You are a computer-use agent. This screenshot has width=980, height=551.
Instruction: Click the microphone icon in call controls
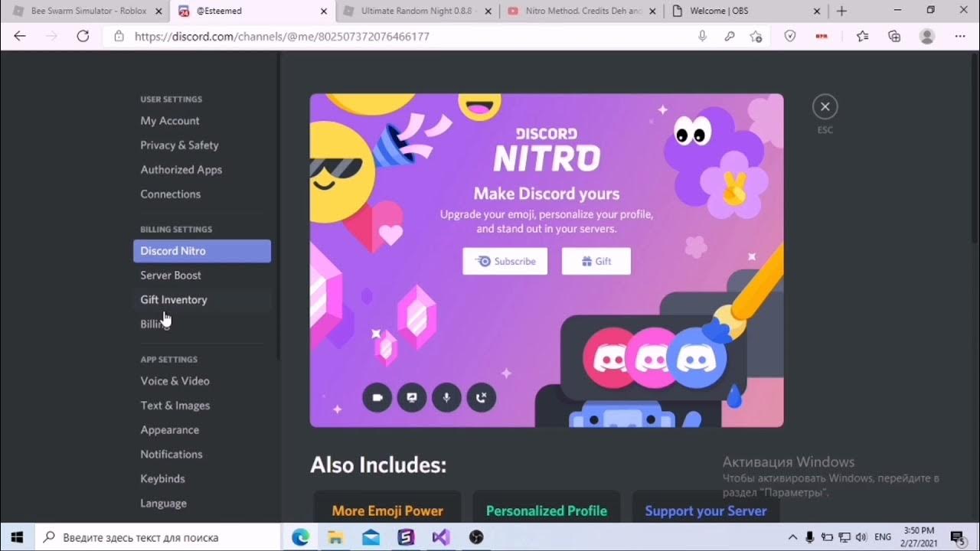pyautogui.click(x=446, y=398)
